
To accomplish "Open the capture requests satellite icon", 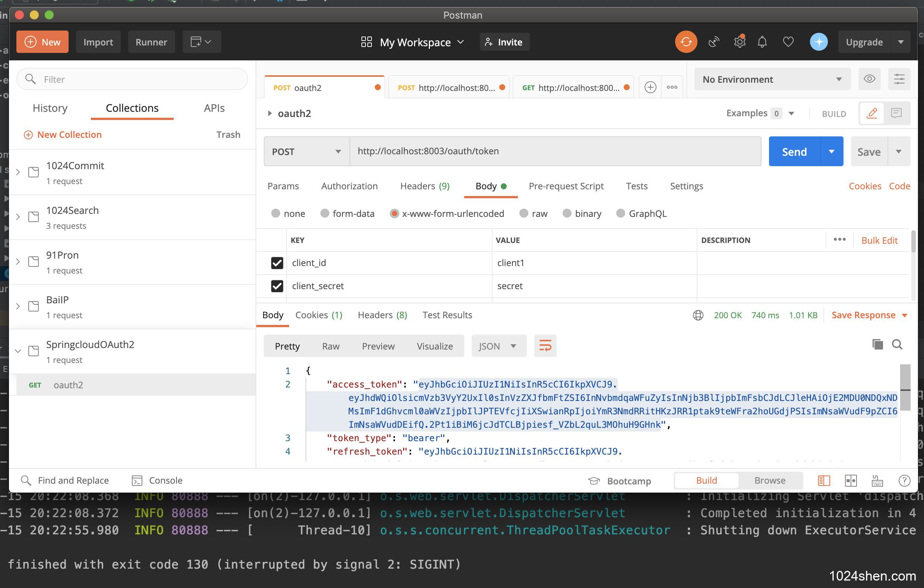I will coord(713,42).
